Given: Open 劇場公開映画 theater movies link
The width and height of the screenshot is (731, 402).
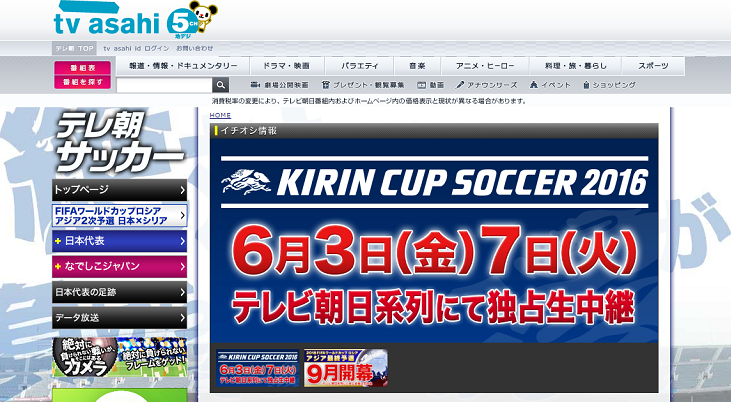Looking at the screenshot, I should [x=280, y=85].
